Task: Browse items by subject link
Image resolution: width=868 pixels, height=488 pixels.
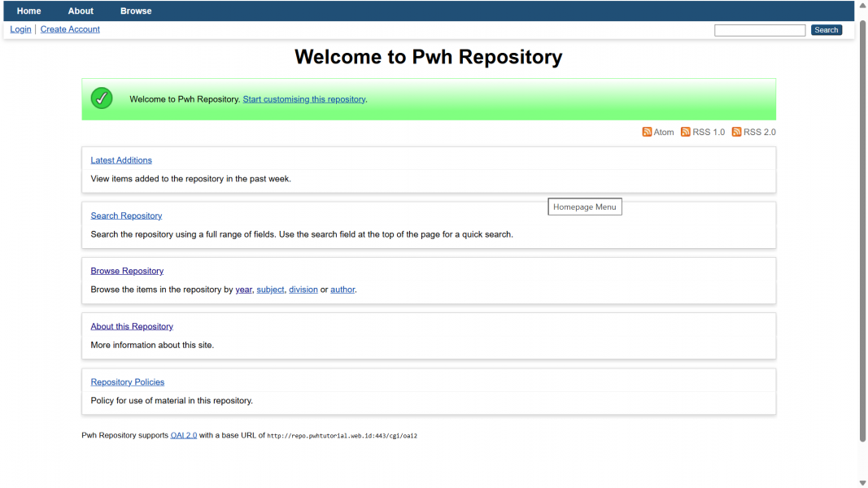Action: pyautogui.click(x=270, y=290)
